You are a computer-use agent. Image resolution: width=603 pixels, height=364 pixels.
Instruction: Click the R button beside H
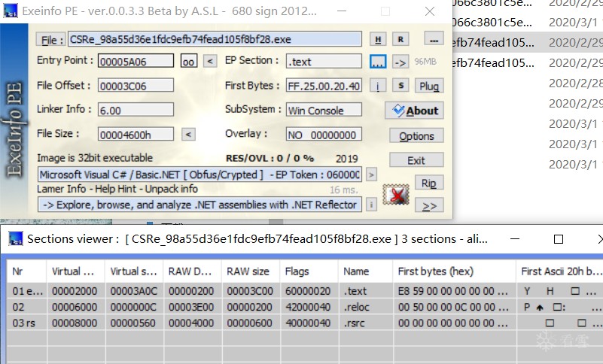pos(400,39)
